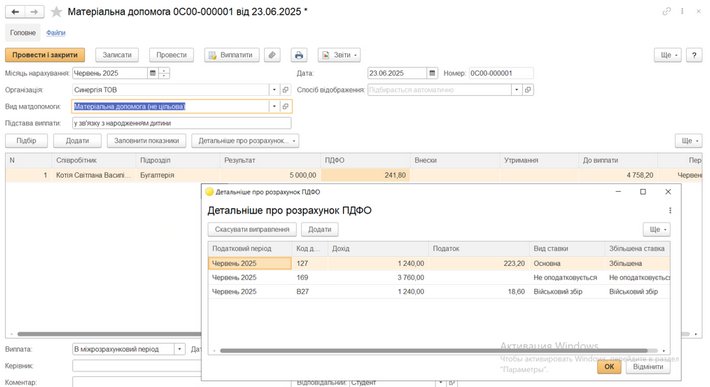Click the Вид ставки column header
Screen dimensions: 710x387
pyautogui.click(x=567, y=248)
